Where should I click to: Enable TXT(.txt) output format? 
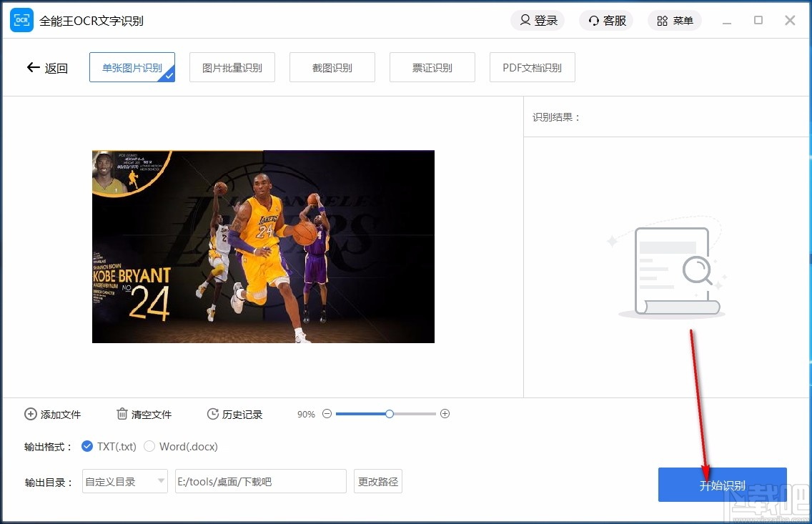[87, 446]
